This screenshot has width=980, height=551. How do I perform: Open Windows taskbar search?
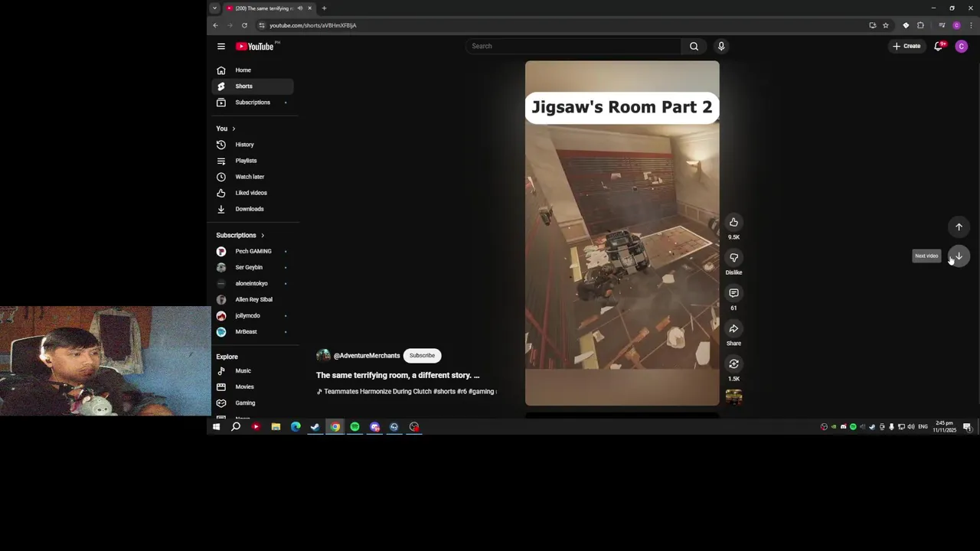tap(236, 427)
